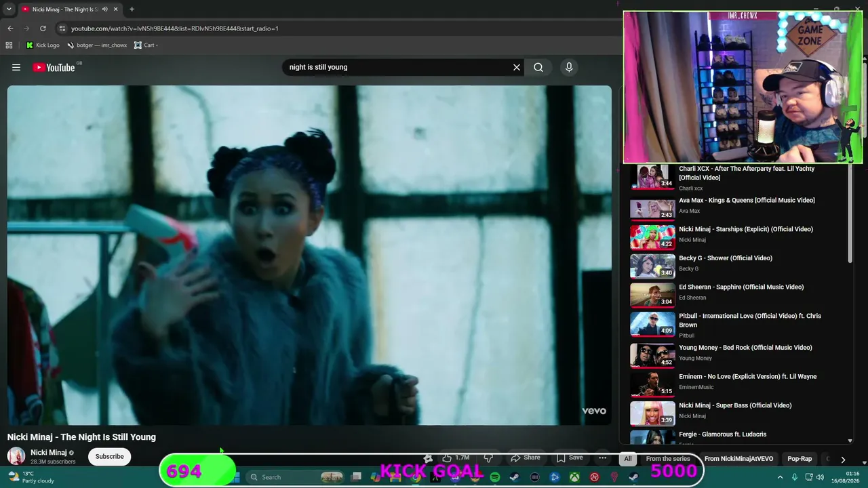Open network settings from system tray
The width and height of the screenshot is (868, 488).
click(x=810, y=477)
